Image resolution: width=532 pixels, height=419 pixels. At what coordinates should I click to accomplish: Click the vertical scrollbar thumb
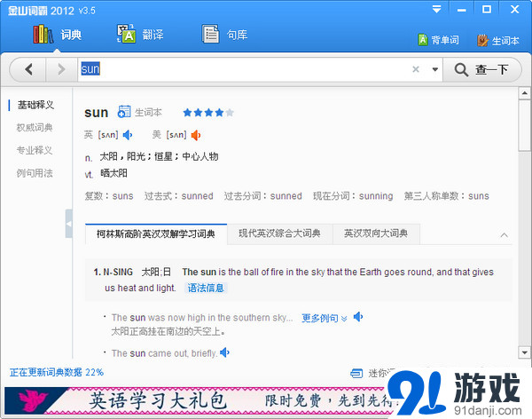tap(525, 124)
